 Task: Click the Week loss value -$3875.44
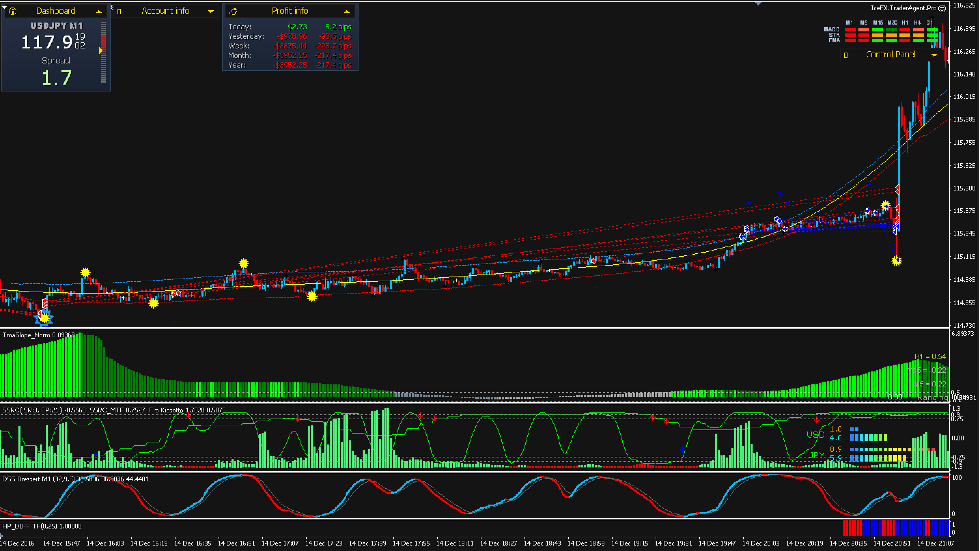tap(290, 46)
